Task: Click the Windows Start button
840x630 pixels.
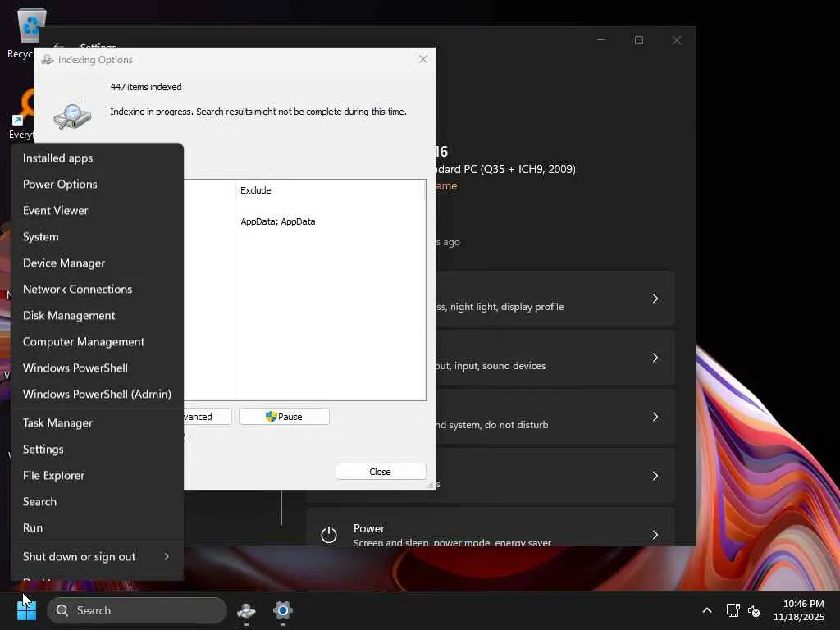Action: coord(26,610)
